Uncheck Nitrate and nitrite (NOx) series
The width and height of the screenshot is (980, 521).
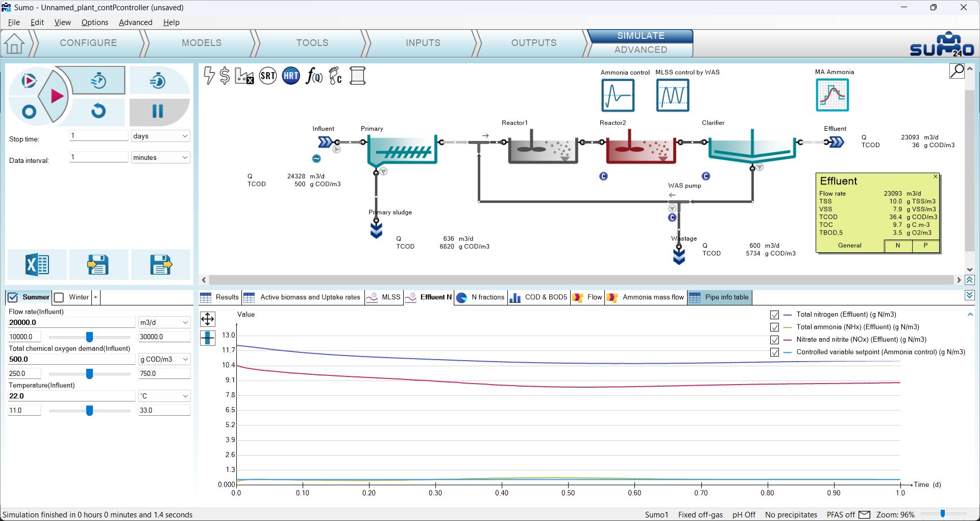pos(774,340)
